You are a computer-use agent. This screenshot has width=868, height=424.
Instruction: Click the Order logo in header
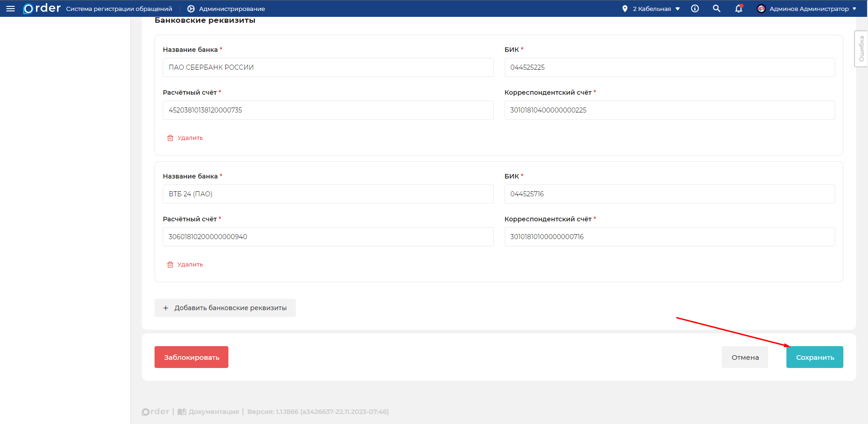(x=42, y=9)
